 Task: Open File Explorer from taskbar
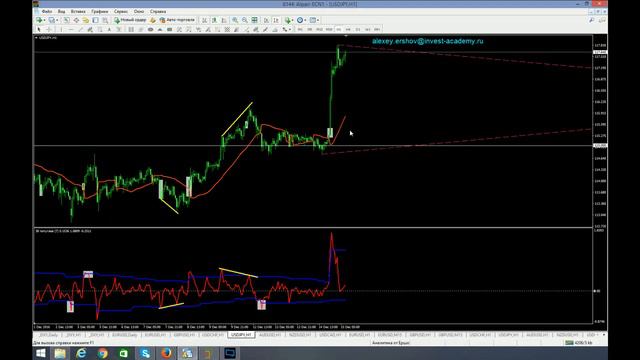(x=60, y=353)
